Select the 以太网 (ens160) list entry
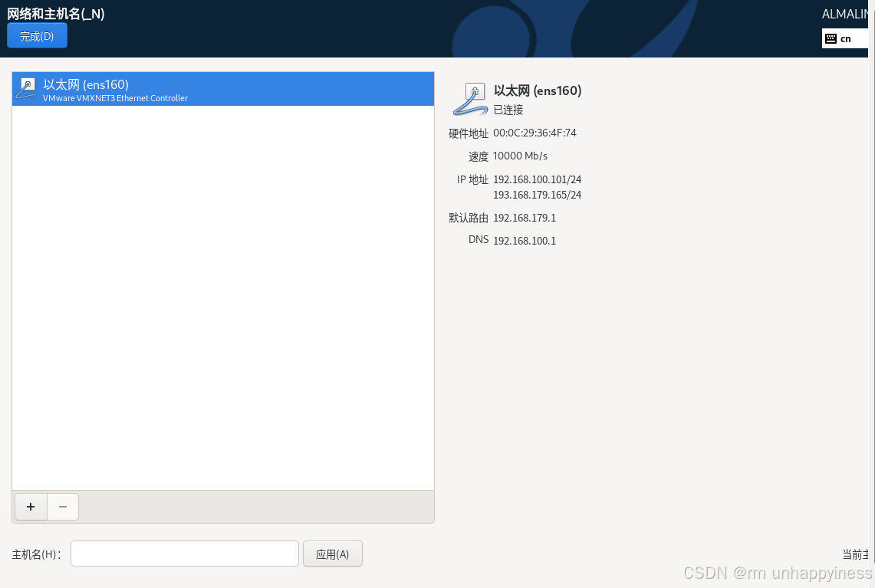Image resolution: width=875 pixels, height=588 pixels. 223,89
